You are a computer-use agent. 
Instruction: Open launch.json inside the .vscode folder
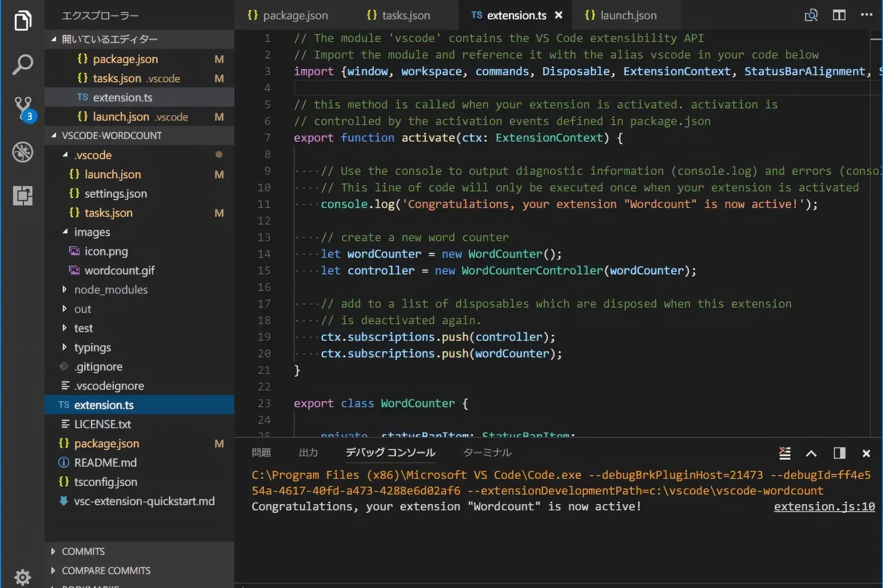pyautogui.click(x=139, y=174)
